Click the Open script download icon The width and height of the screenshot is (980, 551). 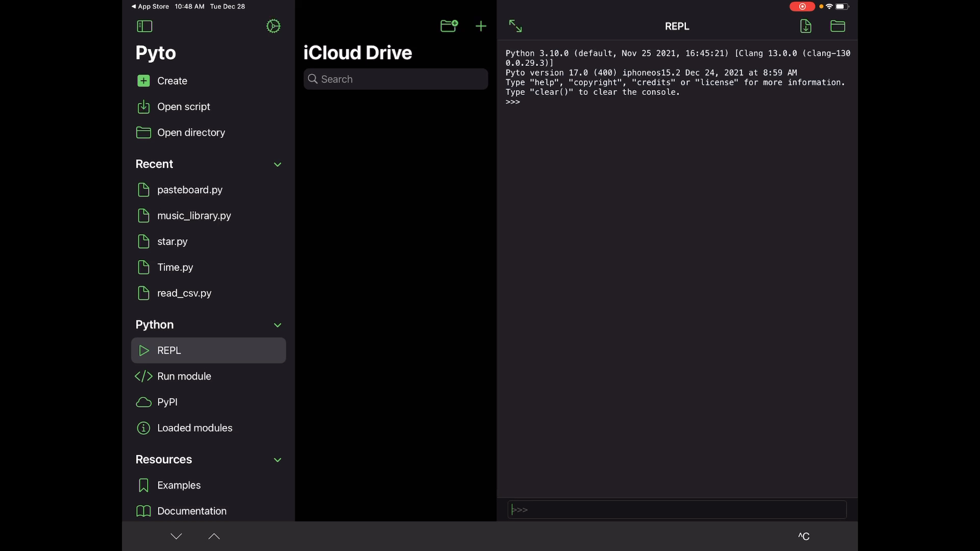(143, 107)
